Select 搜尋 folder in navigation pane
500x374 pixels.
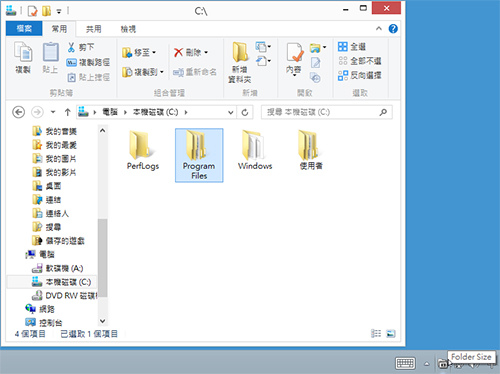coord(47,227)
